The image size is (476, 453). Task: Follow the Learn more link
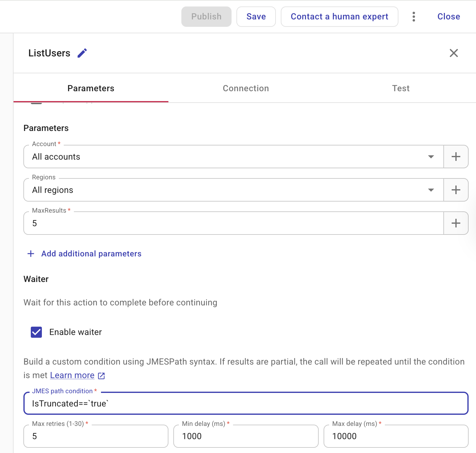(x=72, y=375)
